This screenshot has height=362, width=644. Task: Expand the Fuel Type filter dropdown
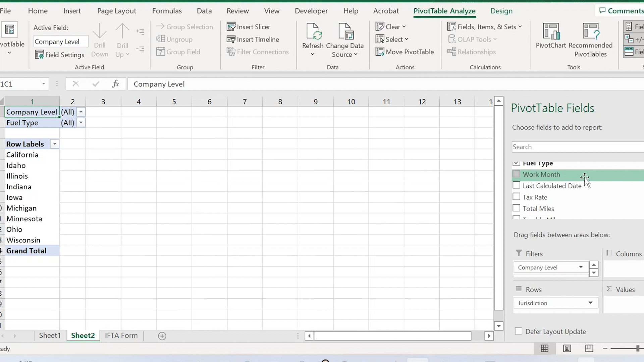81,123
